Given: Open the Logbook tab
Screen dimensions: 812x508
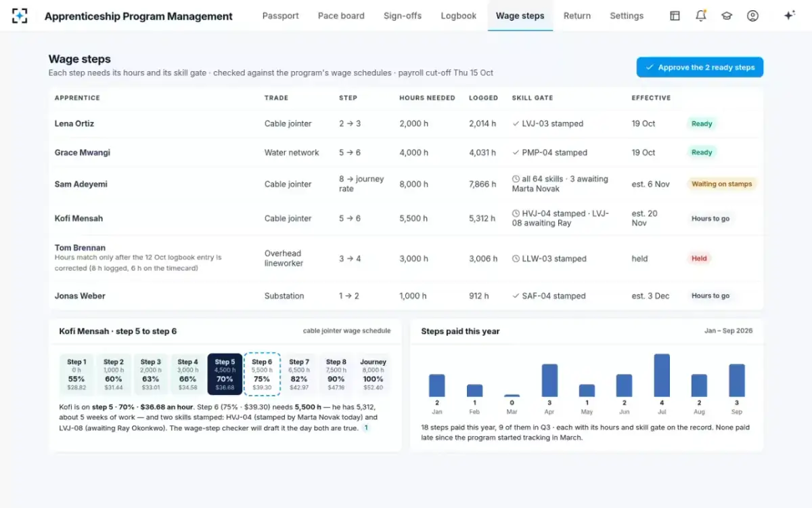Looking at the screenshot, I should click(x=459, y=16).
